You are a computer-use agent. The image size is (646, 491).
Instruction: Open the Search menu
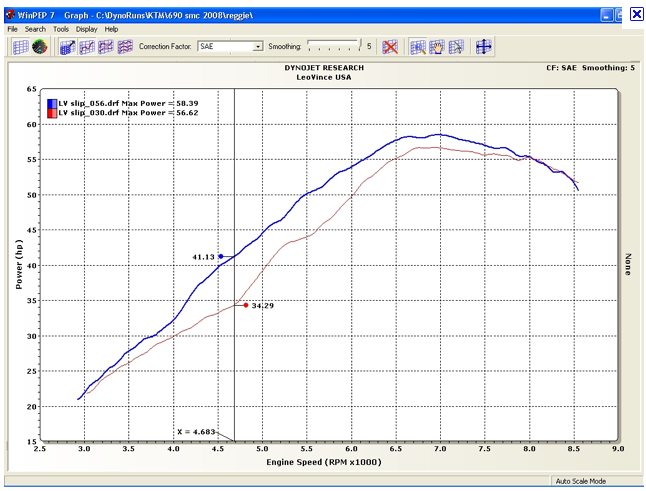click(35, 29)
